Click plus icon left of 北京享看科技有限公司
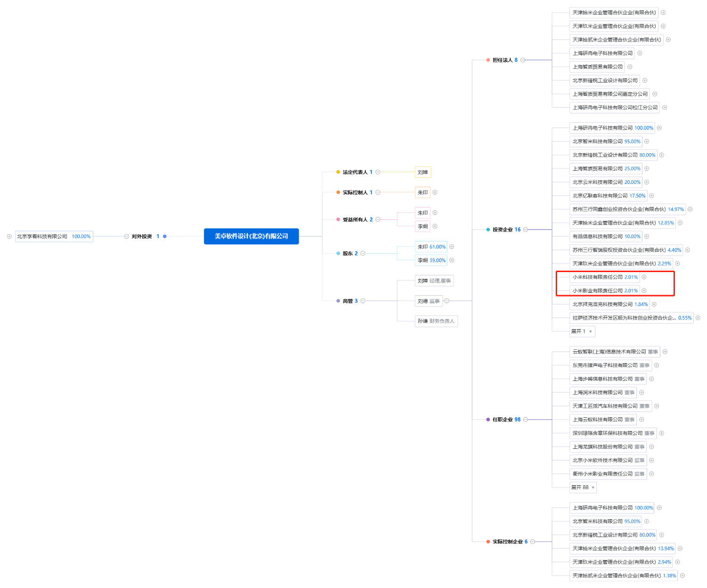Screen dimensions: 707x588 (9, 237)
